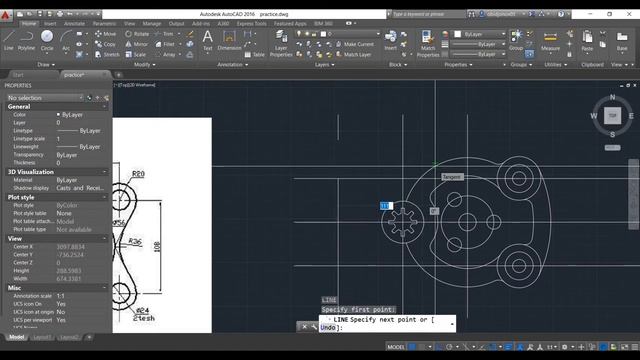This screenshot has width=640, height=360.
Task: Switch to the Parametric ribbon tab
Action: point(104,24)
